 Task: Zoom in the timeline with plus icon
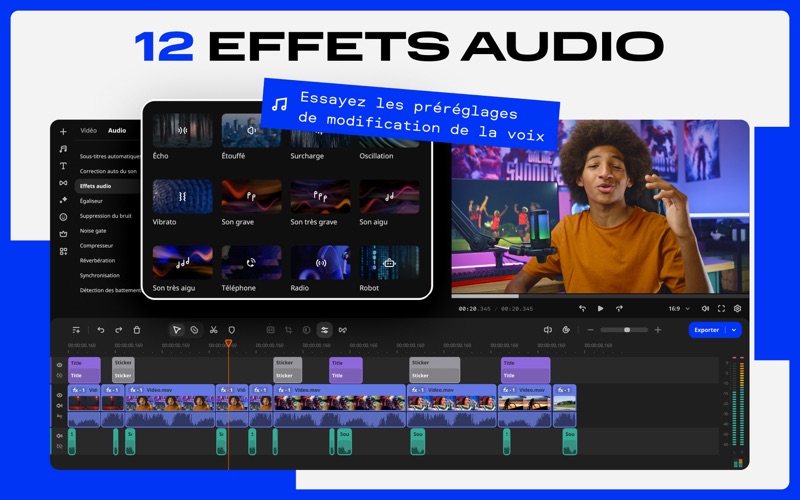(658, 330)
